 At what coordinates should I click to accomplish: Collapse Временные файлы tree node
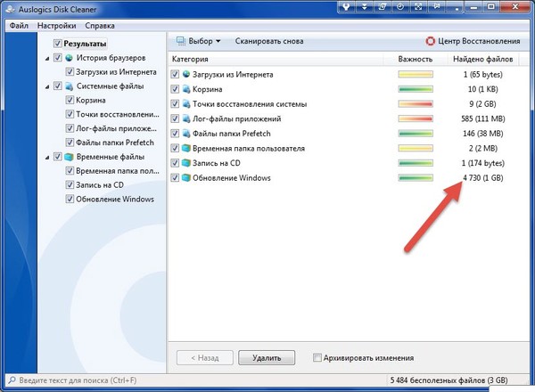pos(47,158)
